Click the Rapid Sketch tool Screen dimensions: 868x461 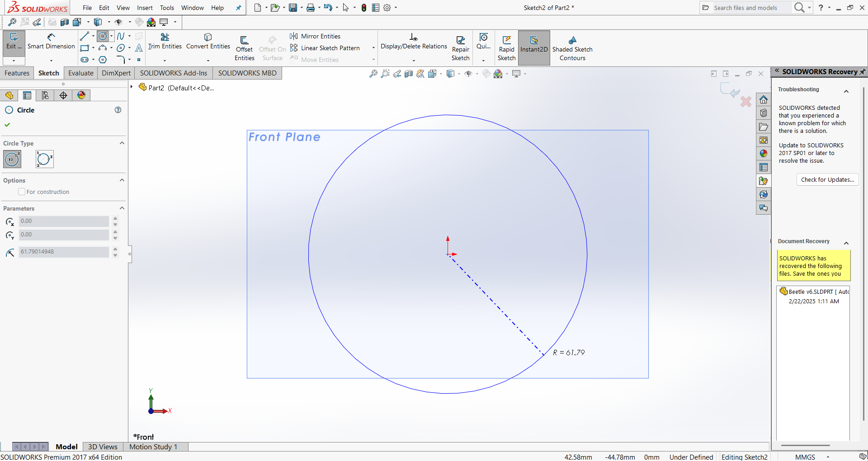tap(506, 48)
